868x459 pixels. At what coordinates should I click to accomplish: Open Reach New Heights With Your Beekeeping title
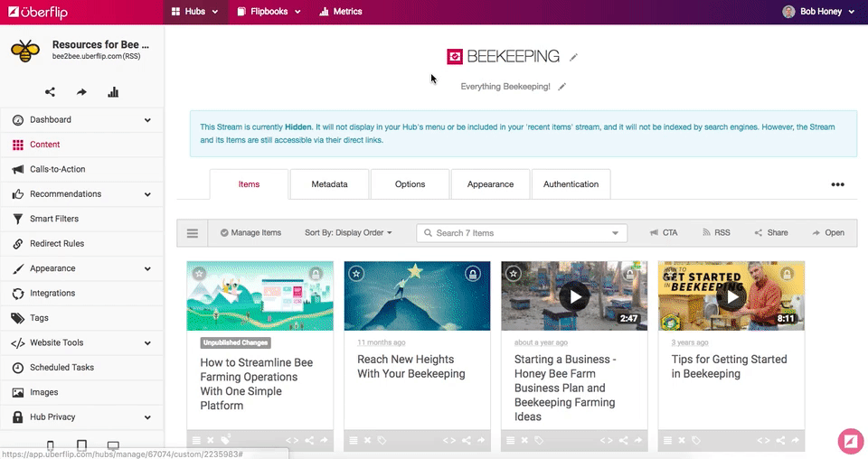tap(411, 367)
